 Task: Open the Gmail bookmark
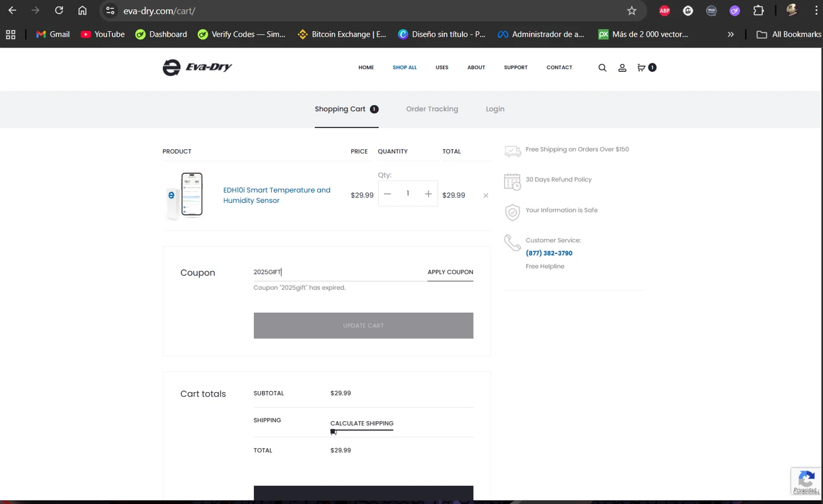pyautogui.click(x=53, y=34)
